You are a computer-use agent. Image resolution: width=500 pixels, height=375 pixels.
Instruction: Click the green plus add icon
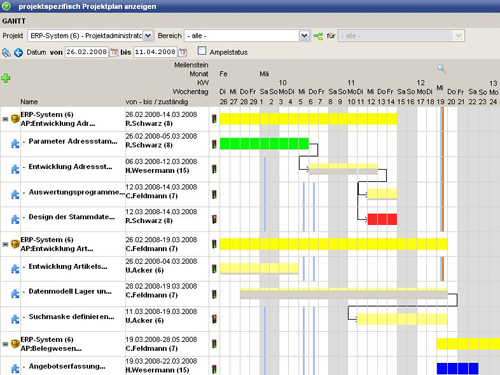6,78
